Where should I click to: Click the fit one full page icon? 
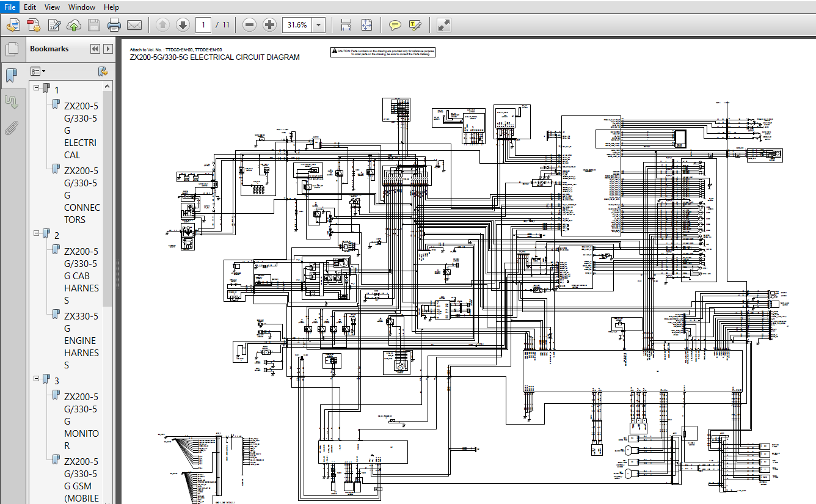[366, 25]
